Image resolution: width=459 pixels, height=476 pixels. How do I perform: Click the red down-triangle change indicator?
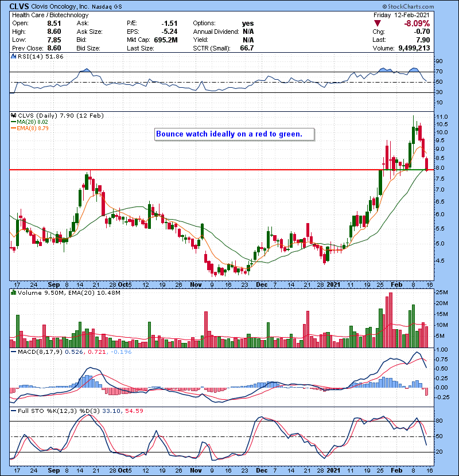point(378,23)
